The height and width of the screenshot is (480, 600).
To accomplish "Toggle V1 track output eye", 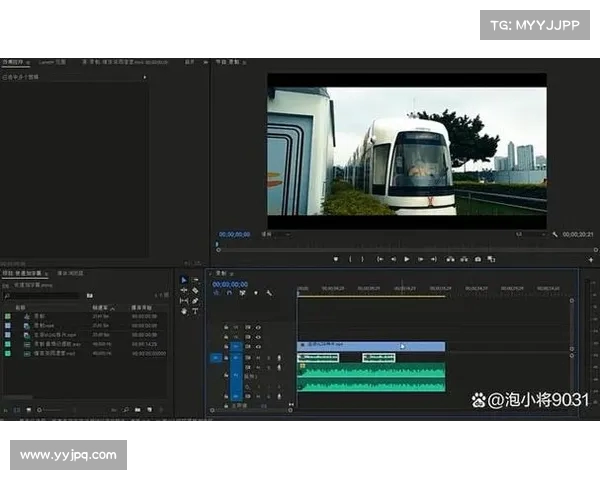I will coord(258,347).
